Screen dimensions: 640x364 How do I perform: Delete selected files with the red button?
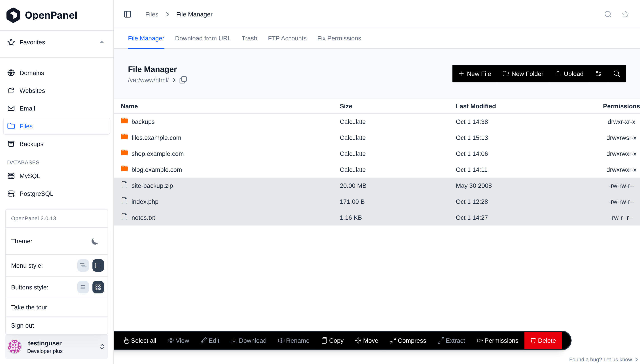coord(543,340)
